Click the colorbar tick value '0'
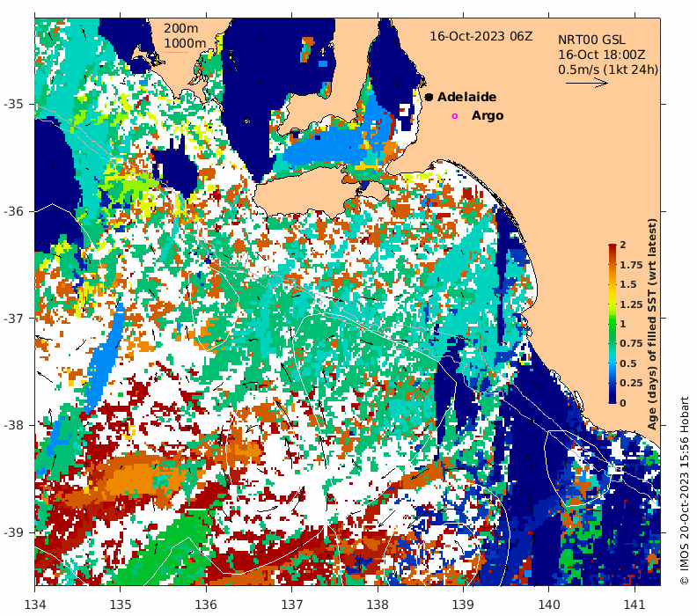The image size is (697, 616). click(x=623, y=403)
